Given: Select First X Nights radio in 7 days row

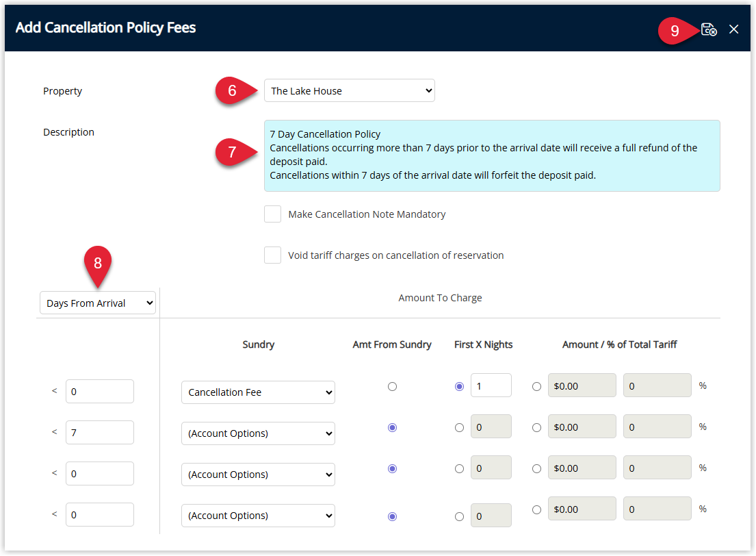Looking at the screenshot, I should 460,427.
